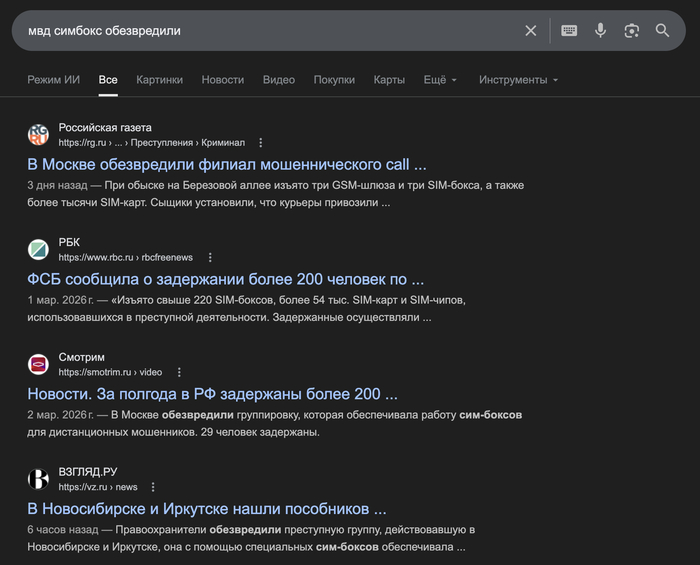Expand the Ещё more filters dropdown
Screen dimensions: 700x565
point(439,80)
